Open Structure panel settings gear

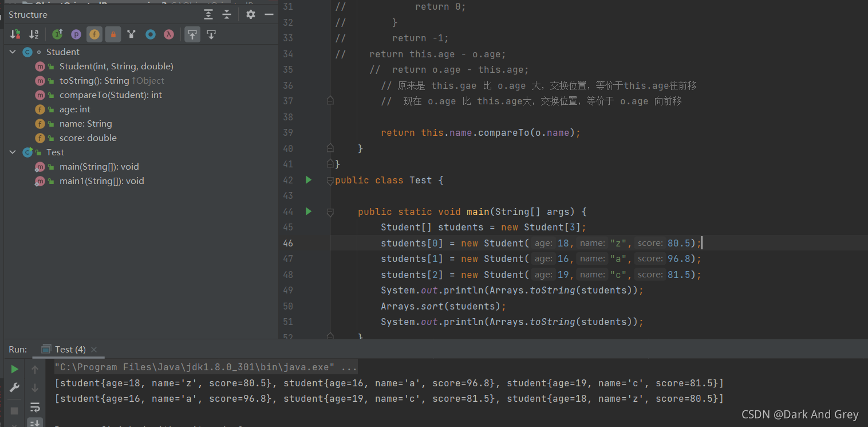[x=251, y=14]
